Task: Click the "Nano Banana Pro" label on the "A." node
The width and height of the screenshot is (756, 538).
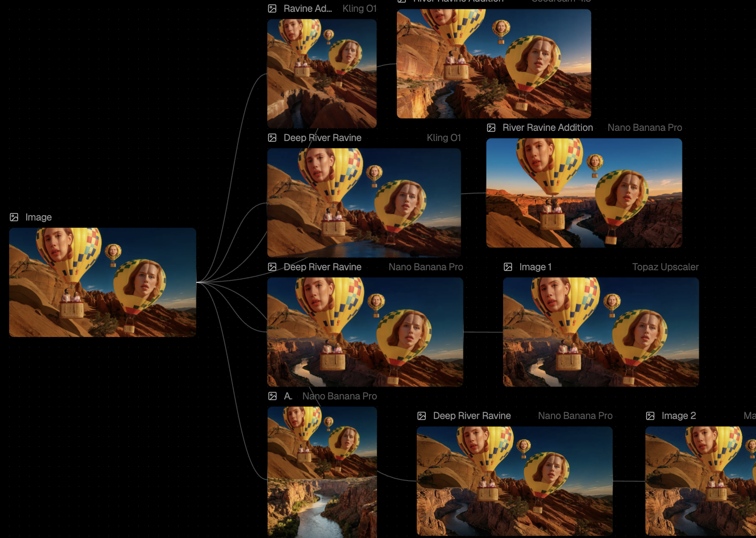Action: point(339,396)
